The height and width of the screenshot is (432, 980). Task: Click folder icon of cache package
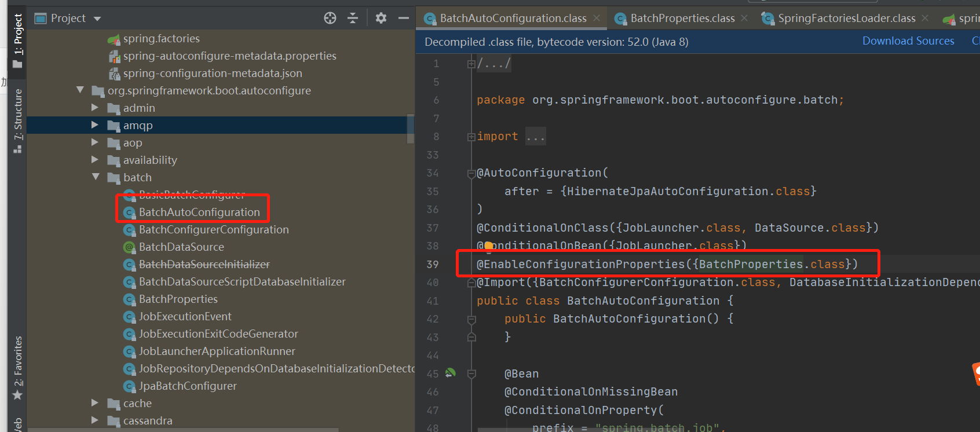[x=114, y=404]
